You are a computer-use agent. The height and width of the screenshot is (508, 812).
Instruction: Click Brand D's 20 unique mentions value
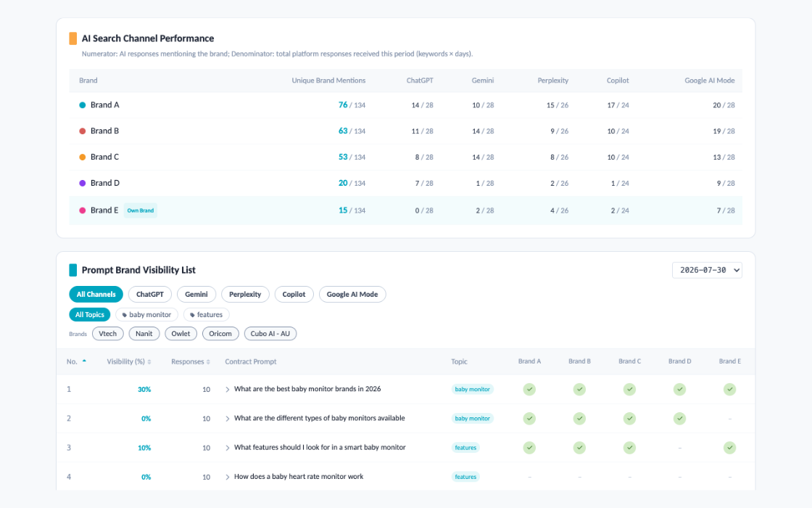pos(343,183)
